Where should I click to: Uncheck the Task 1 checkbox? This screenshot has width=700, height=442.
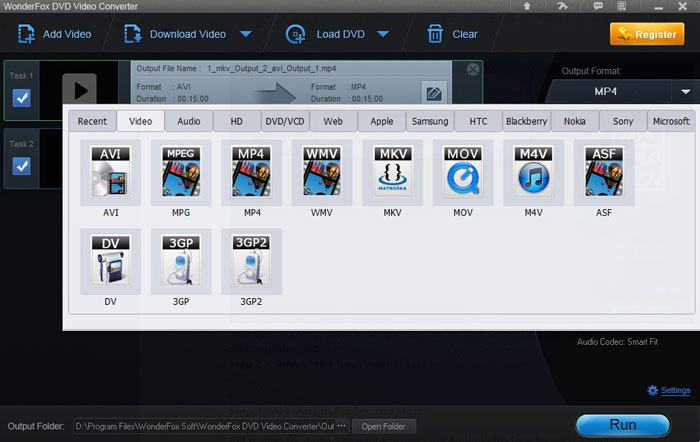pos(21,98)
